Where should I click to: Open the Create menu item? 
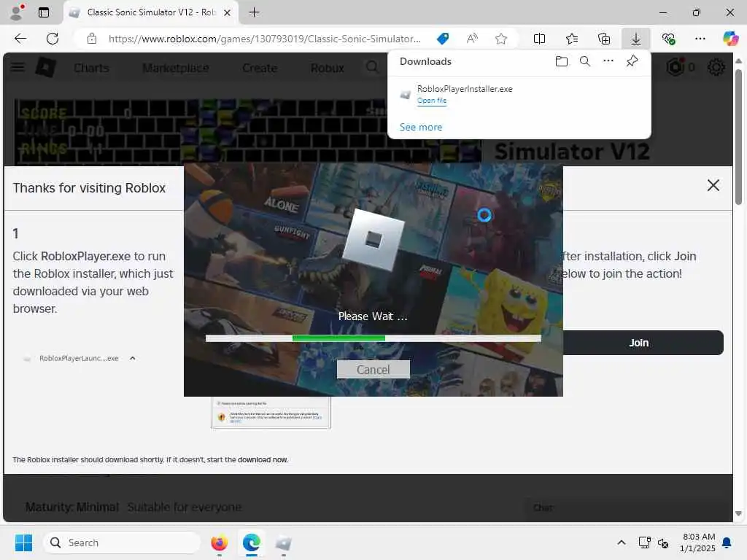260,68
